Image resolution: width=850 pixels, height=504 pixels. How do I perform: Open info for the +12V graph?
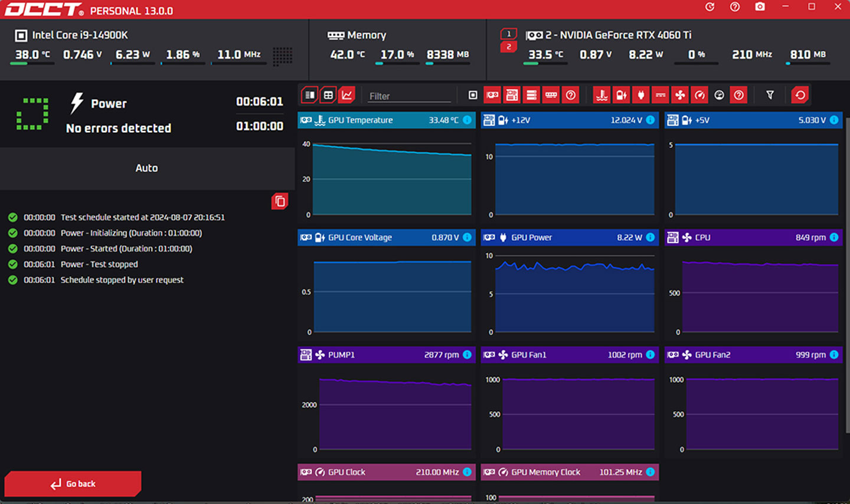pos(650,120)
